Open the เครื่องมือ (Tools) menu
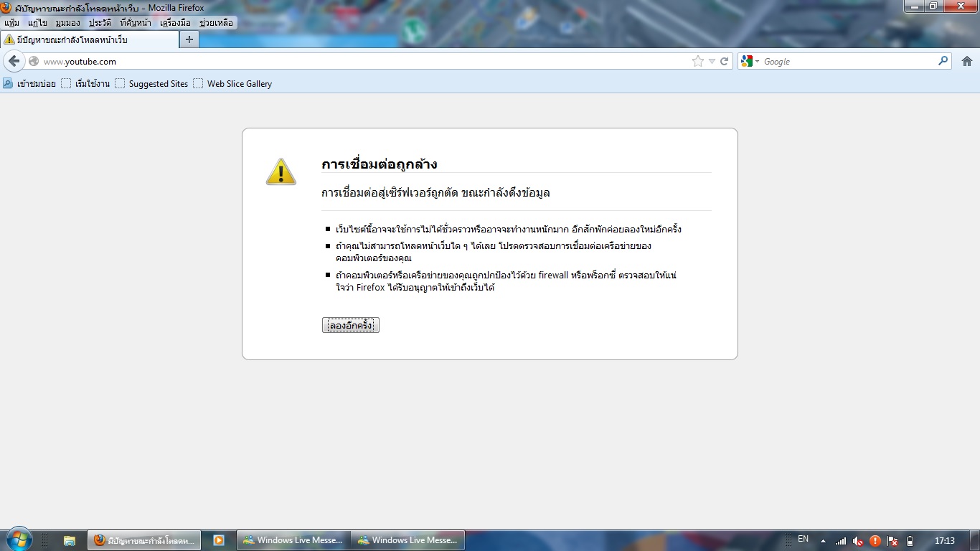Viewport: 980px width, 551px height. pos(176,23)
